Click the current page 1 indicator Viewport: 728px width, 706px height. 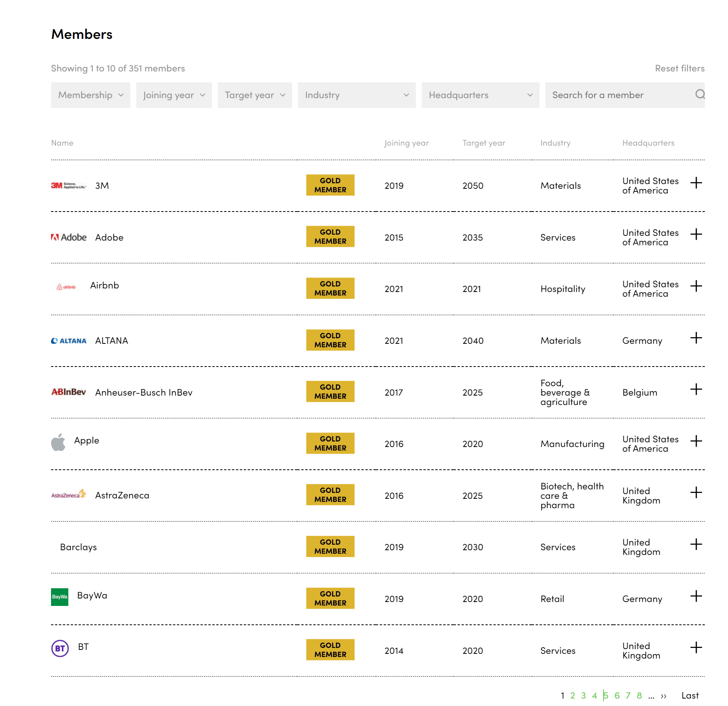click(563, 695)
